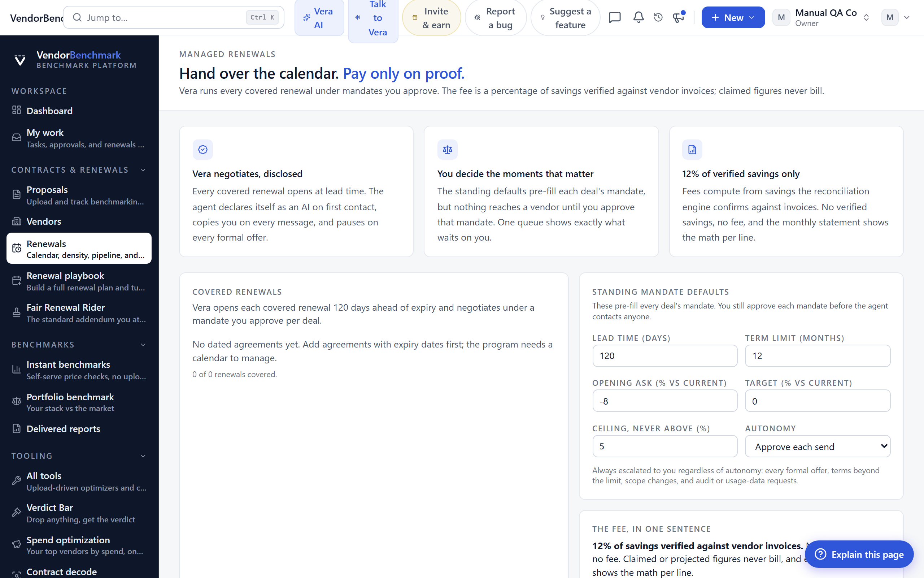Open Proposals in the sidebar

pyautogui.click(x=79, y=195)
